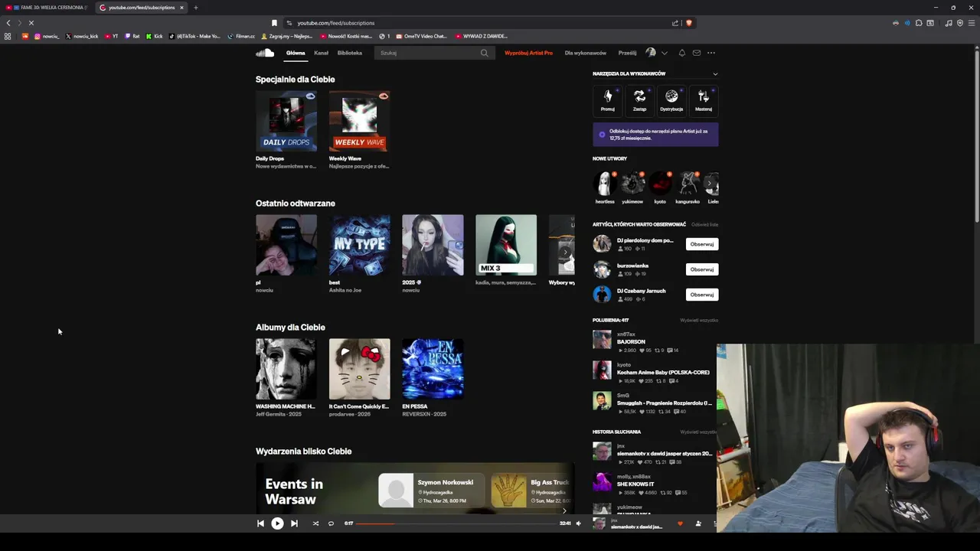Screen dimensions: 980x551
Task: Go back in browser
Action: coord(8,23)
